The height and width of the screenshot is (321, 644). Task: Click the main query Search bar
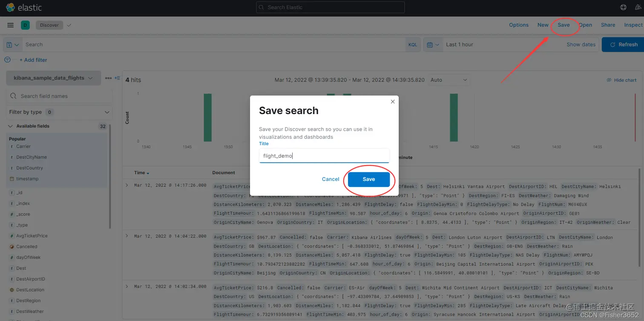[x=213, y=44]
